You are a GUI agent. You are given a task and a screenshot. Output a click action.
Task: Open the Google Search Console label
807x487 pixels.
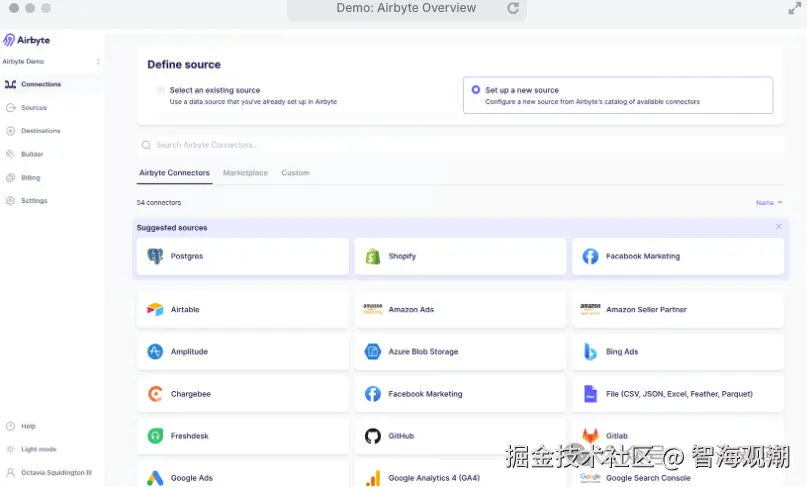coord(648,478)
